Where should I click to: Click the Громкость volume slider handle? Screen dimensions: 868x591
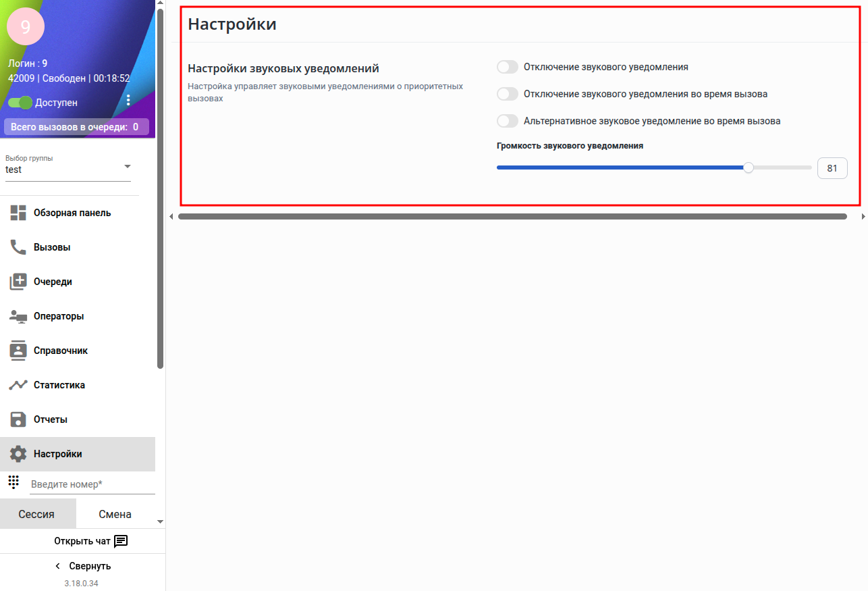point(748,168)
